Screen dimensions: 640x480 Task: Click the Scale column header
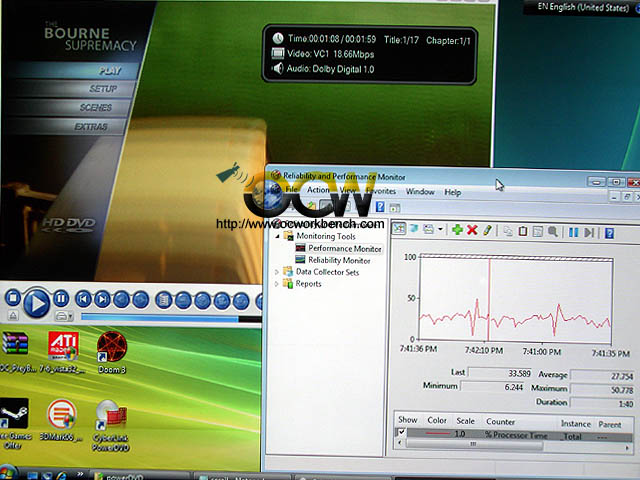465,421
